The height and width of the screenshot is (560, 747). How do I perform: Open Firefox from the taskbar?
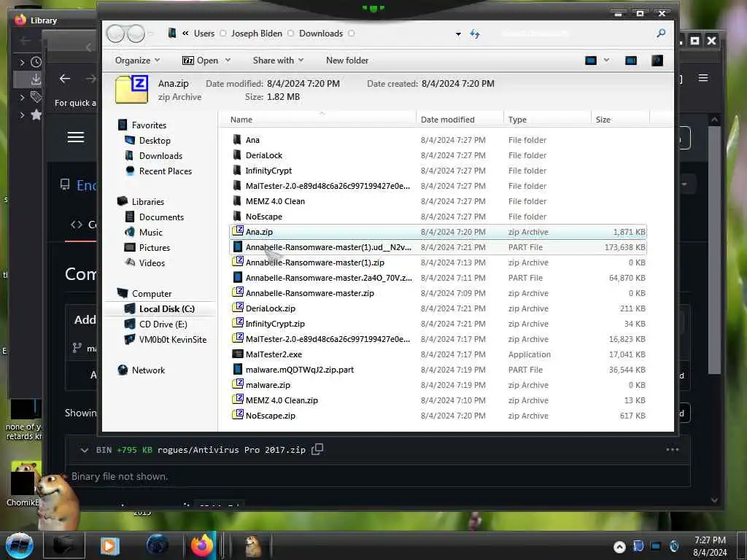pos(202,545)
